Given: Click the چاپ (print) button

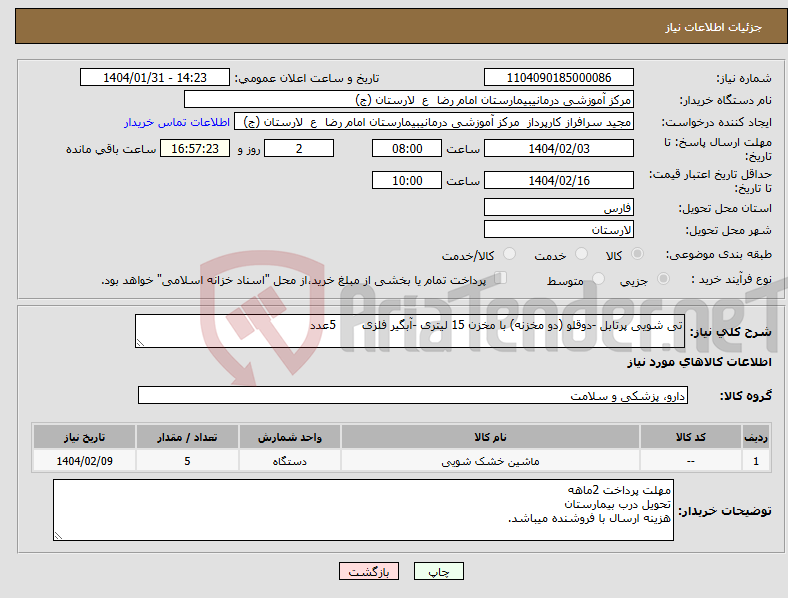Looking at the screenshot, I should coord(439,571).
